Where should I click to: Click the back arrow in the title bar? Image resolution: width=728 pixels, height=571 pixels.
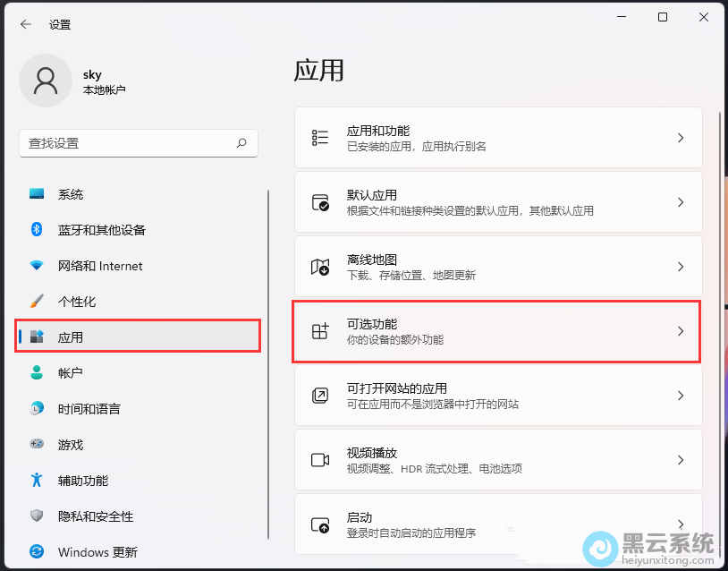(x=26, y=25)
